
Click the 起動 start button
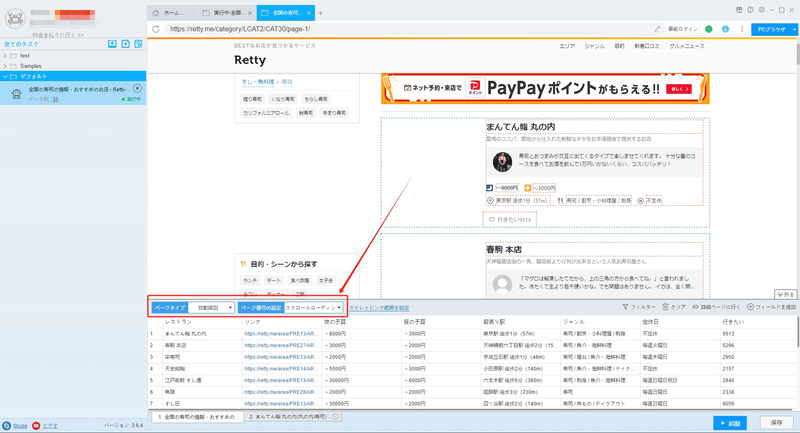point(730,423)
